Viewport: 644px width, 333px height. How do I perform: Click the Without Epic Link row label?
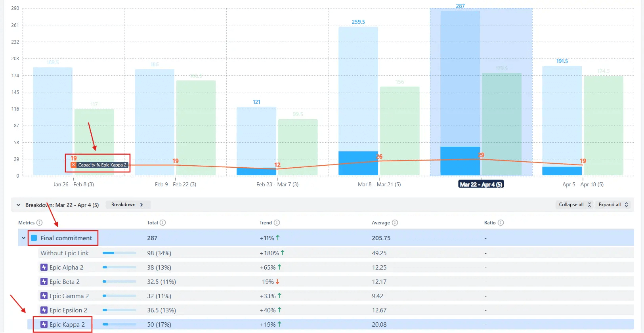click(x=65, y=253)
